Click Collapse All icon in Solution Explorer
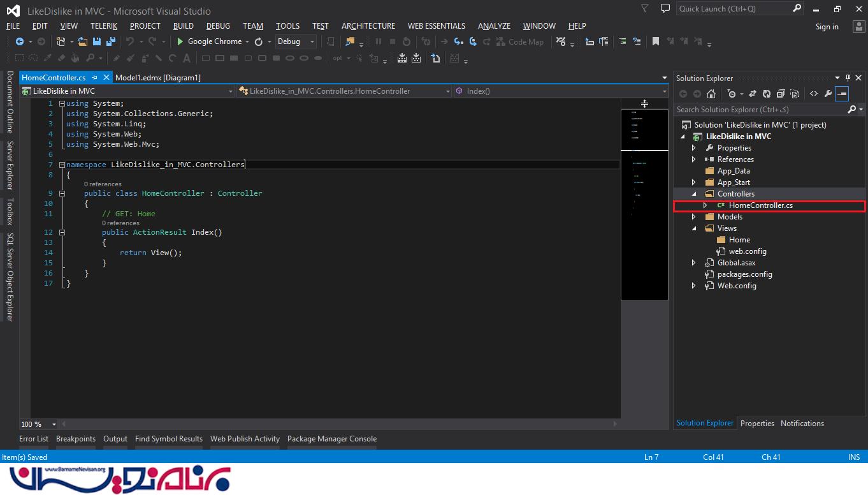This screenshot has height=495, width=868. pyautogui.click(x=781, y=94)
